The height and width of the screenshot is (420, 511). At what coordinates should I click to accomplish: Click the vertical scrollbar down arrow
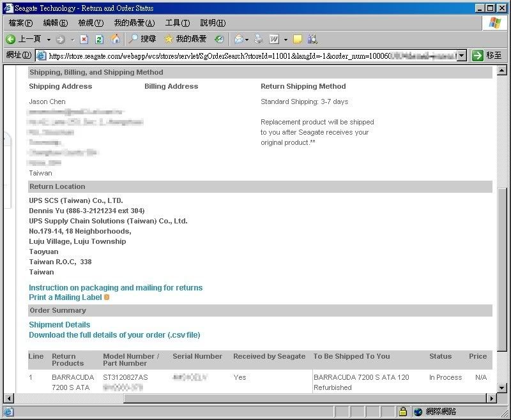pos(502,388)
